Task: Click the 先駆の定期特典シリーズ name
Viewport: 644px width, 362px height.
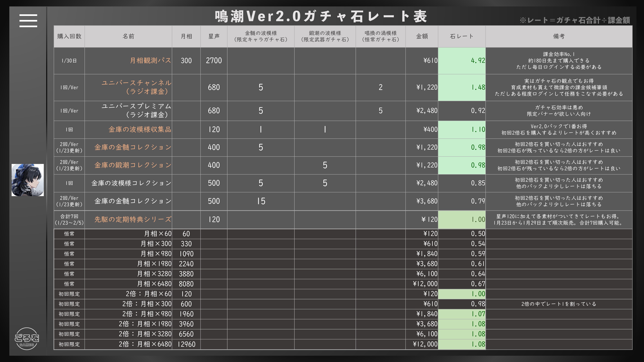Action: (133, 219)
